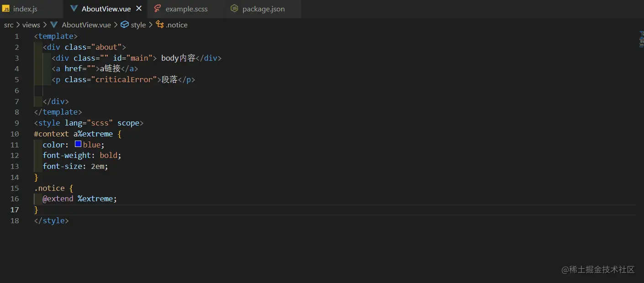Click the cube icon beside the style breadcrumb

click(x=124, y=25)
